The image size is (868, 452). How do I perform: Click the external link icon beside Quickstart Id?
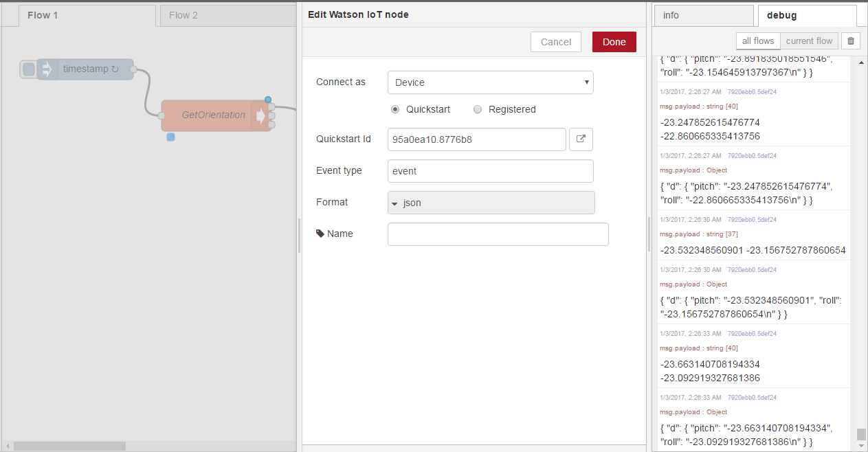pos(581,139)
